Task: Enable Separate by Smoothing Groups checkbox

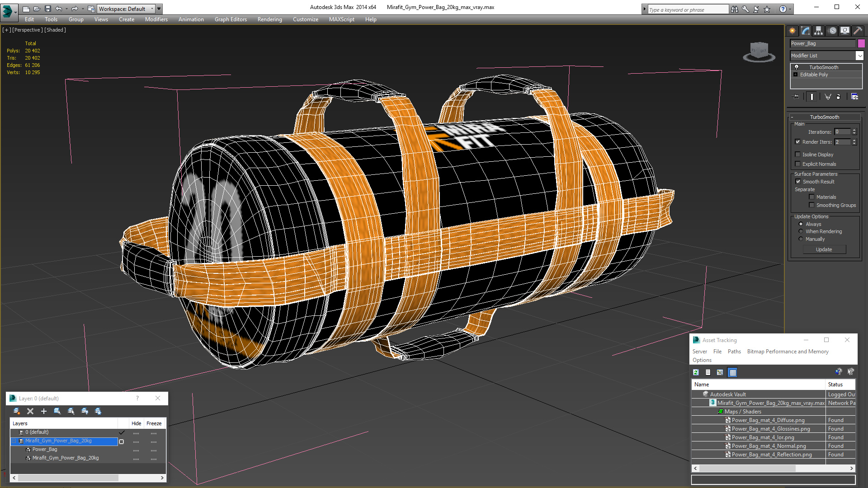Action: 812,205
